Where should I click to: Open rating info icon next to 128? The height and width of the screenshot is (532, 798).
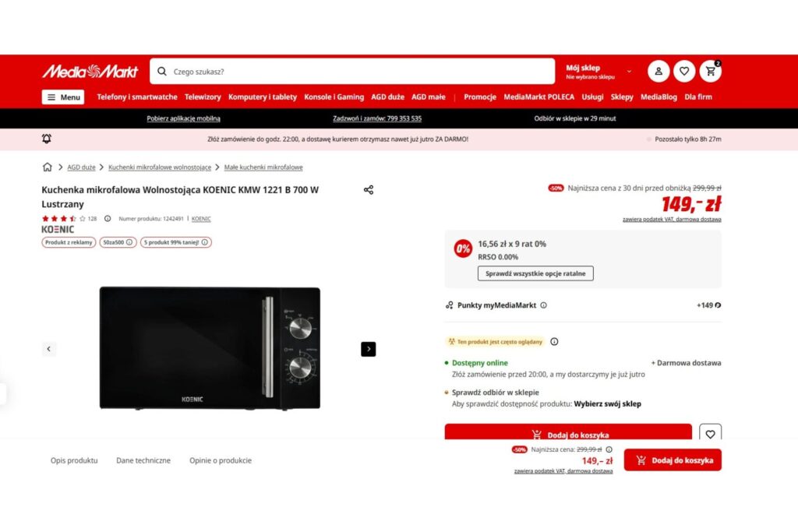108,219
